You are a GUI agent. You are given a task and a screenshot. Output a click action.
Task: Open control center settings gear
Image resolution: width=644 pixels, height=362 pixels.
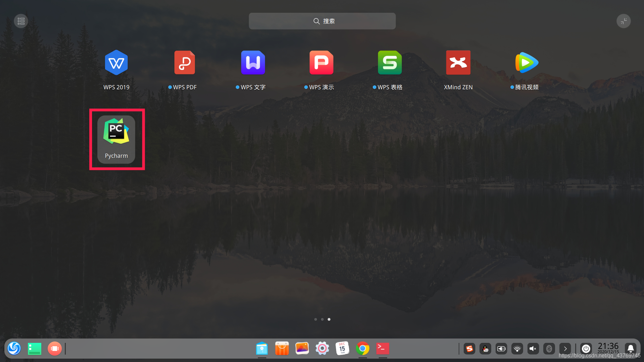click(322, 349)
